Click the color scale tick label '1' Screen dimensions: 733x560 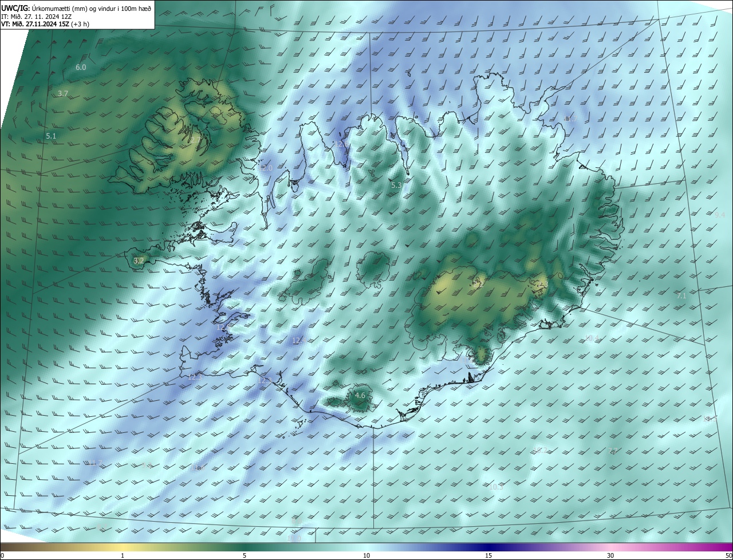[x=123, y=555]
